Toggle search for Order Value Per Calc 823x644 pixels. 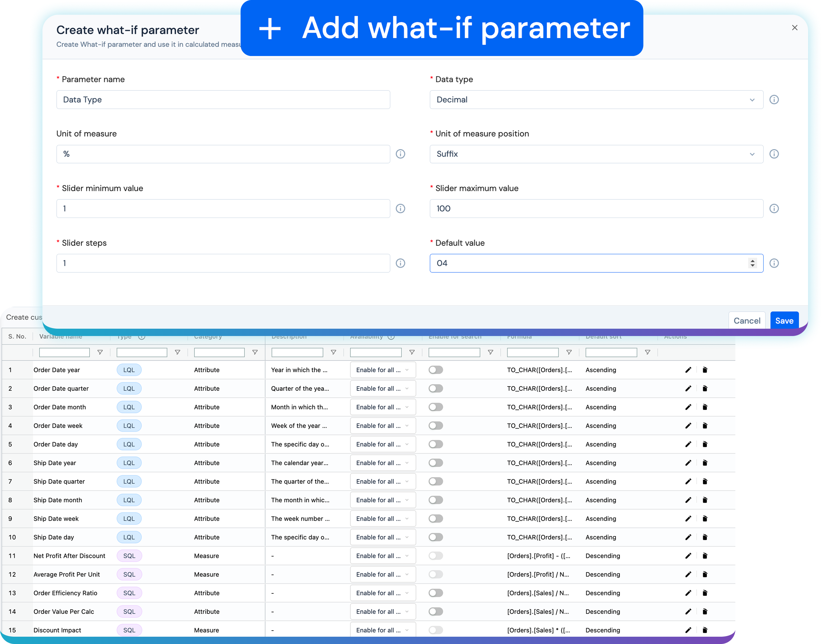click(436, 611)
